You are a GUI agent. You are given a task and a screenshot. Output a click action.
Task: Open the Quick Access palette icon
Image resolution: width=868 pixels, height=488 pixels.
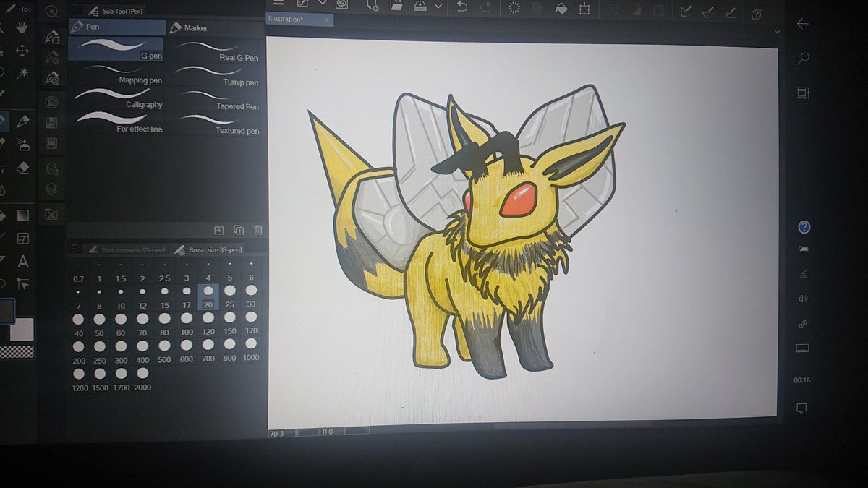tap(51, 12)
